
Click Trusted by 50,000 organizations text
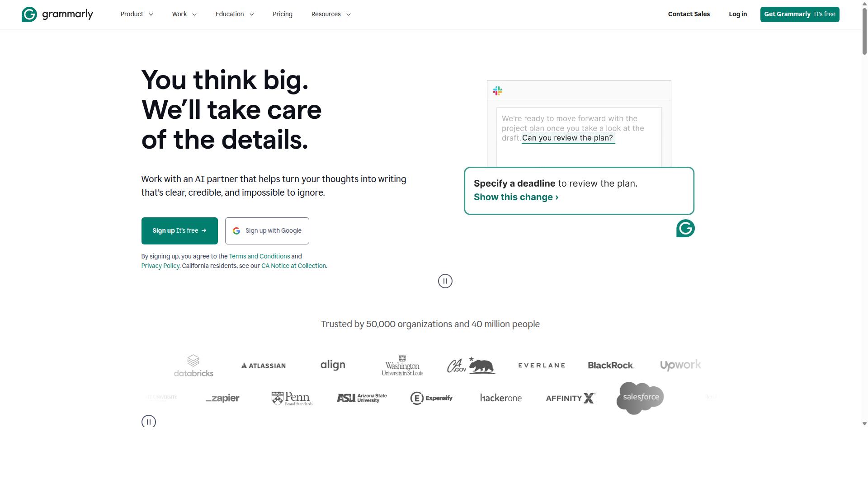(430, 324)
